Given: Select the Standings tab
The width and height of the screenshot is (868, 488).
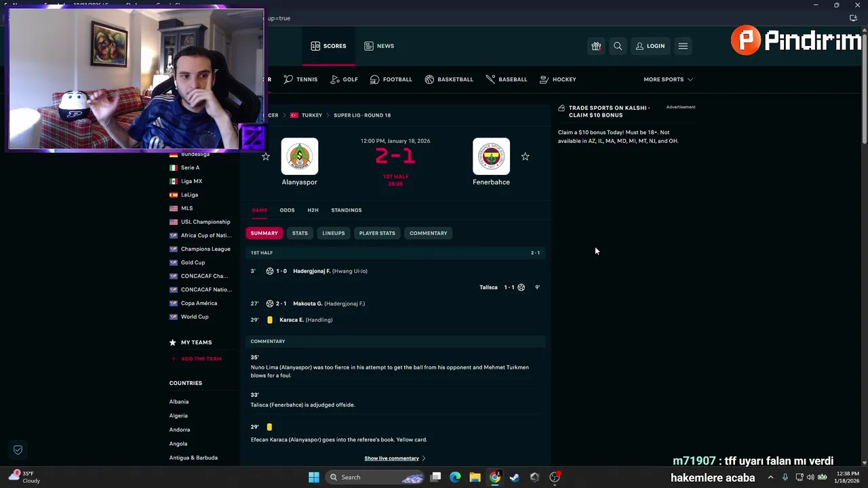Looking at the screenshot, I should [x=346, y=210].
